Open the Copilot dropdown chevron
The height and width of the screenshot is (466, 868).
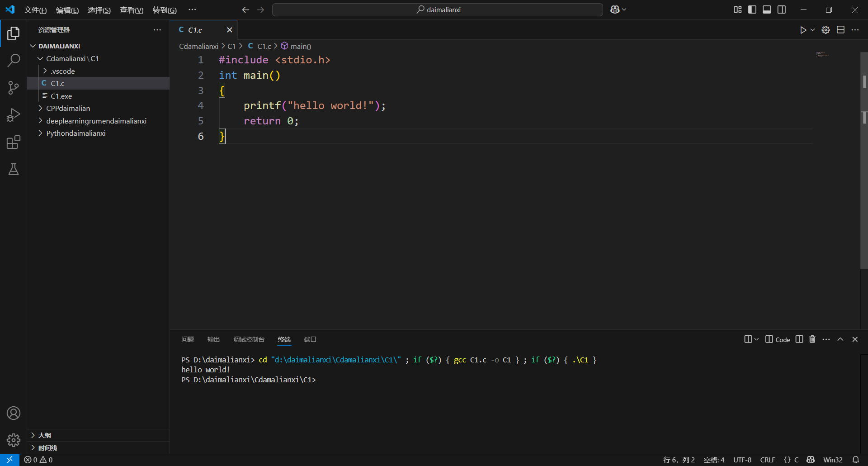click(624, 10)
